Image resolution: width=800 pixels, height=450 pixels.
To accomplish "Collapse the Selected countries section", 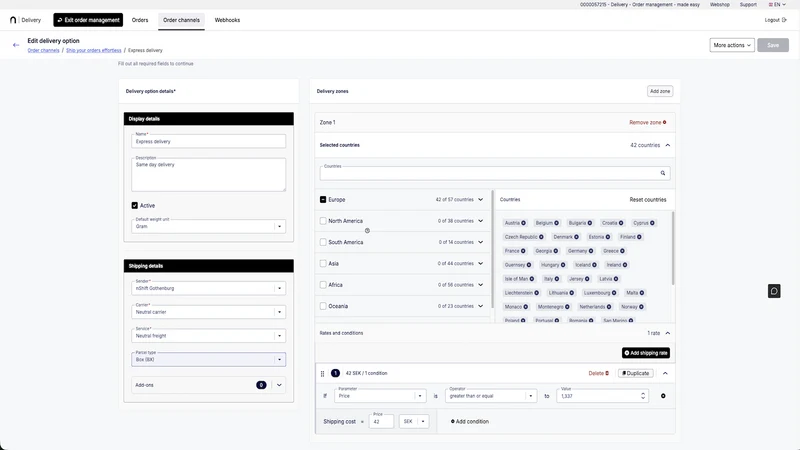I will [x=668, y=145].
